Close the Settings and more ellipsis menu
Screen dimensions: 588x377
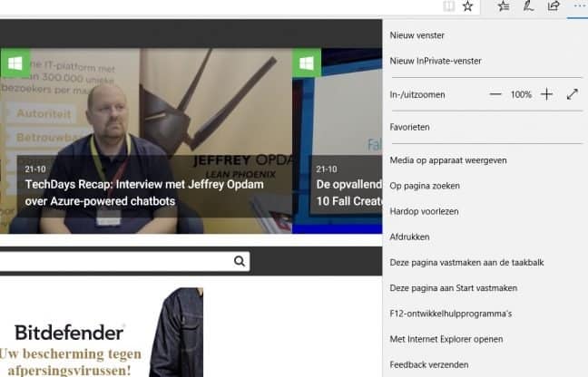tap(579, 6)
